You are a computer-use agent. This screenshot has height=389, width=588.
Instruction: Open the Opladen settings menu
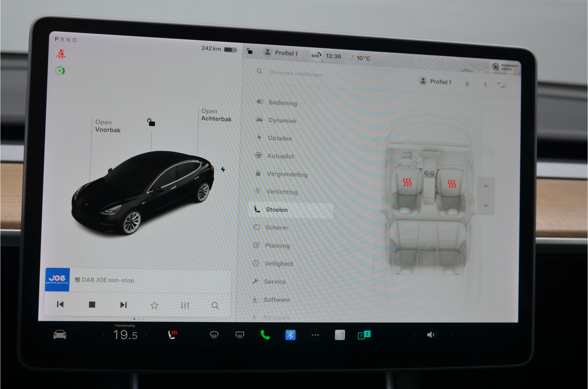[x=280, y=138]
